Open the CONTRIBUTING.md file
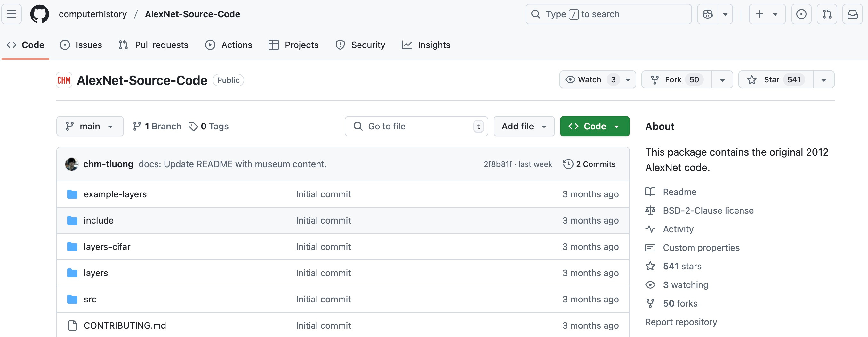This screenshot has height=337, width=868. [x=125, y=325]
